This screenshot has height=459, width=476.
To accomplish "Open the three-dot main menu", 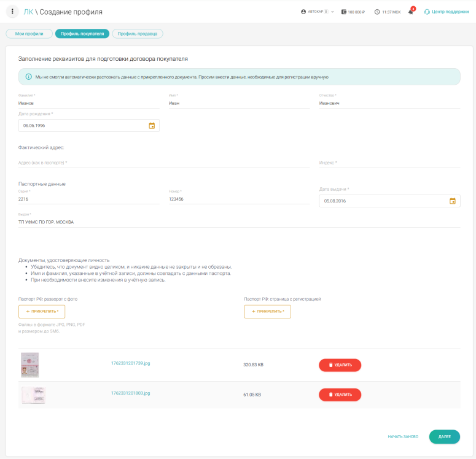I will pyautogui.click(x=12, y=12).
